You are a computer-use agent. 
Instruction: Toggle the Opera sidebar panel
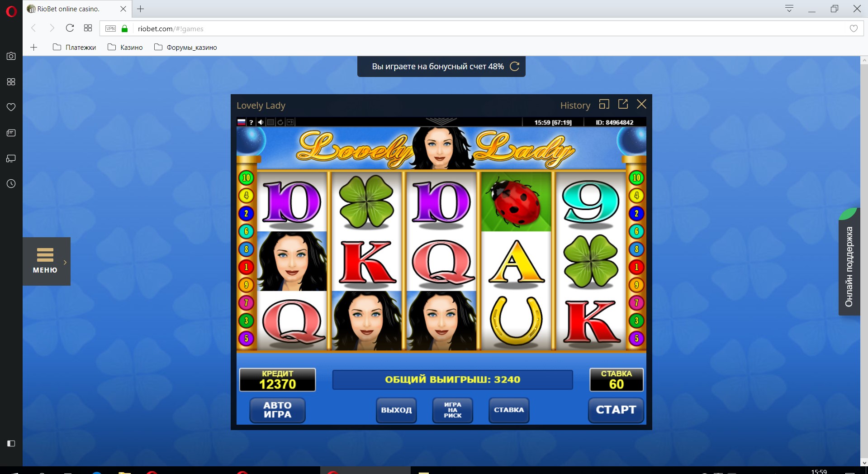tap(11, 444)
